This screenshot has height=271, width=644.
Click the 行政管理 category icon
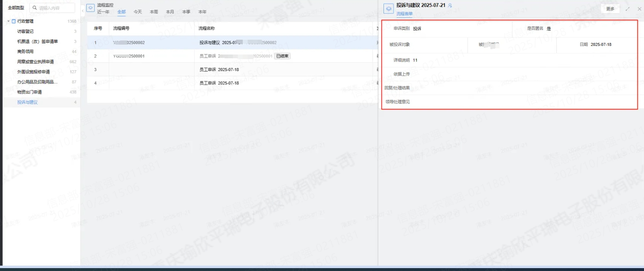[x=14, y=21]
